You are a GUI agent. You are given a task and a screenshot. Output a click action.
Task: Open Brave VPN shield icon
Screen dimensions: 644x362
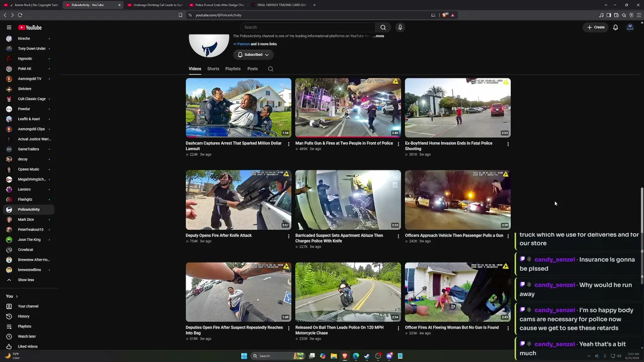[x=631, y=15]
